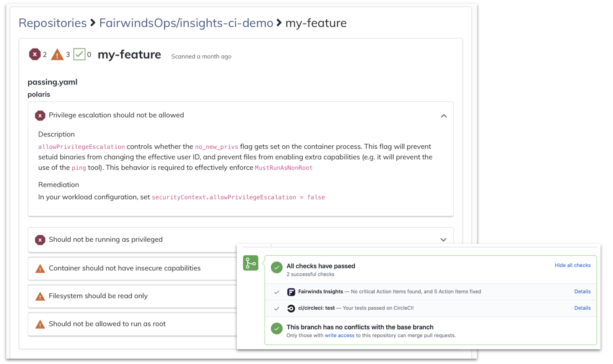
Task: Expand the Should not be running as privileged chevron
Action: click(443, 240)
